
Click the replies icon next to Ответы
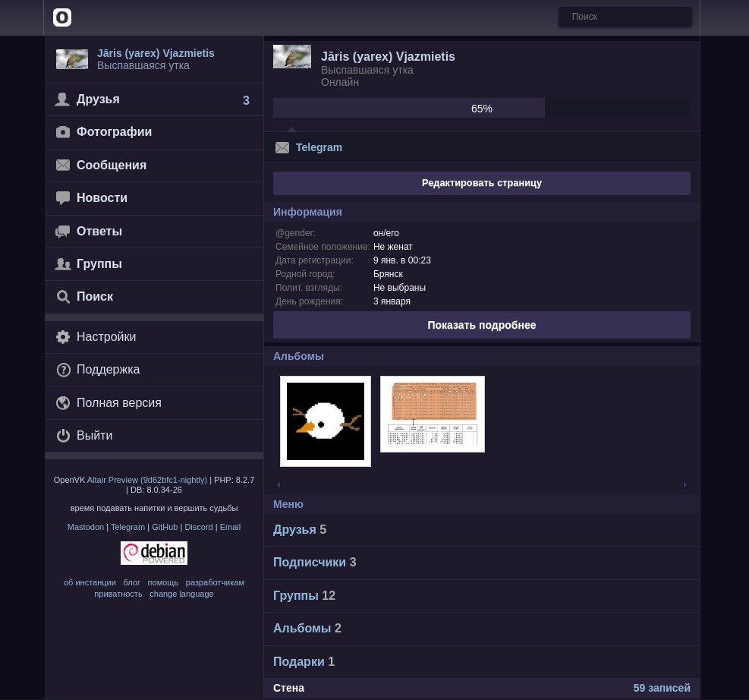(62, 232)
